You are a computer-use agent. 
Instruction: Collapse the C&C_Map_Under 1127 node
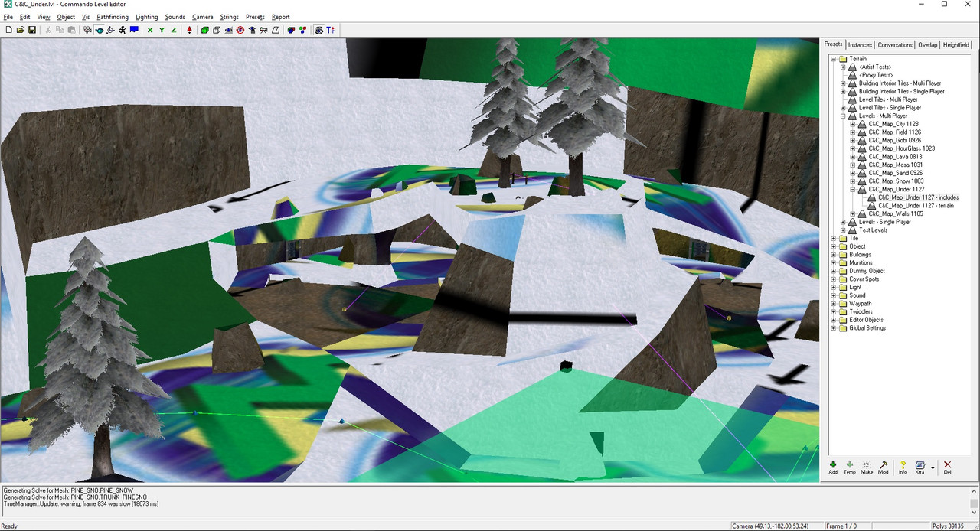(852, 189)
